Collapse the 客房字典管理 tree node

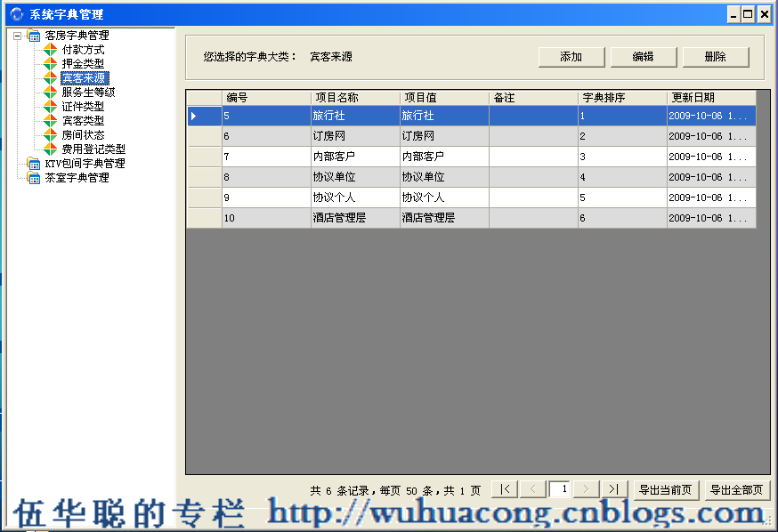(x=18, y=36)
